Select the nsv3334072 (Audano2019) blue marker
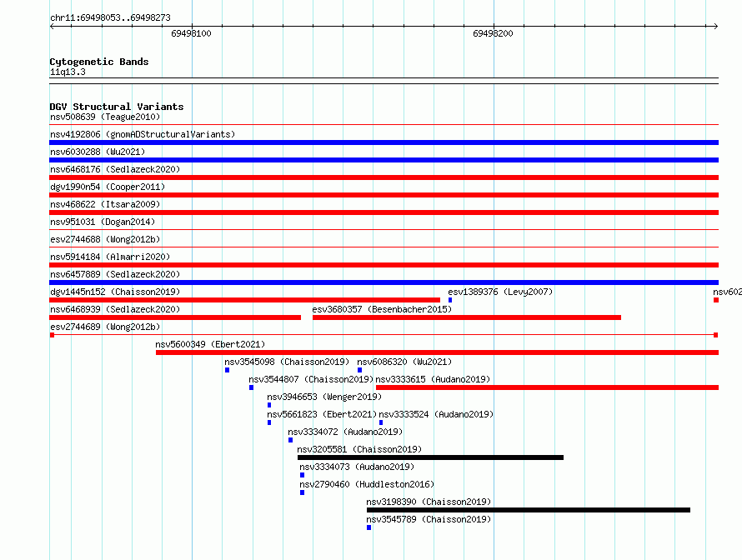Image resolution: width=742 pixels, height=560 pixels. point(291,440)
